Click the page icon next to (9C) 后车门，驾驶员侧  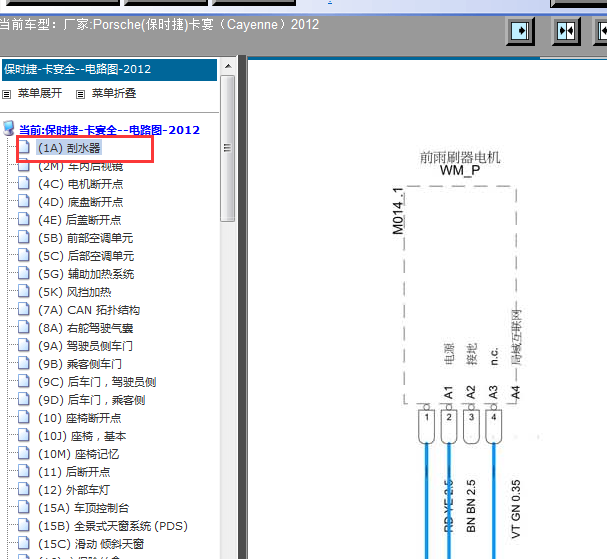click(x=24, y=381)
